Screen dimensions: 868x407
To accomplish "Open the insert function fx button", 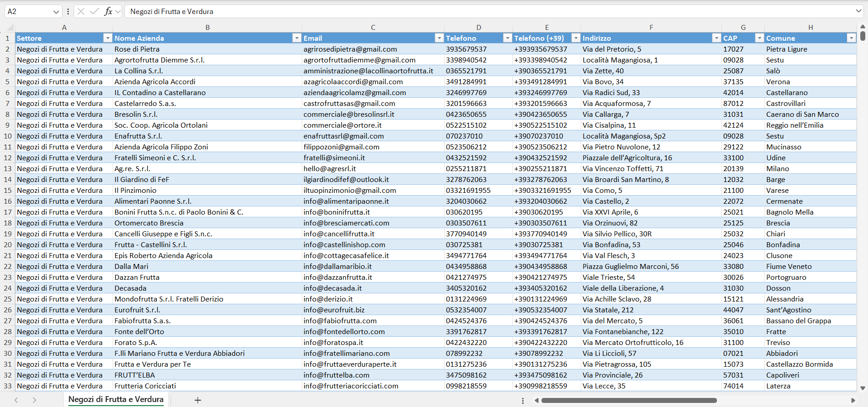I will click(108, 11).
